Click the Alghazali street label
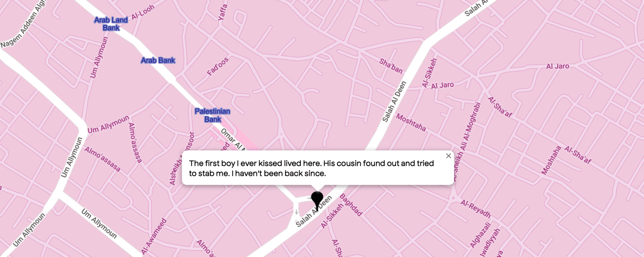The image size is (644, 257). (480, 235)
